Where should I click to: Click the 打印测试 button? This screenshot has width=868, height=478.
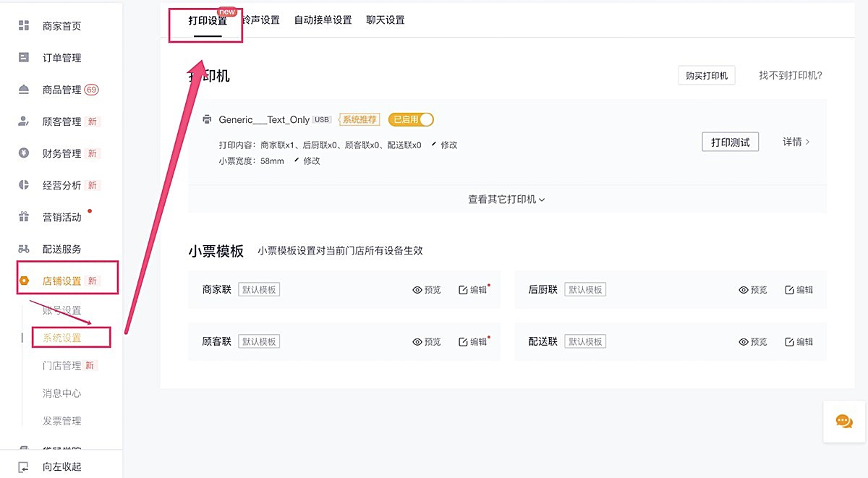coord(730,142)
